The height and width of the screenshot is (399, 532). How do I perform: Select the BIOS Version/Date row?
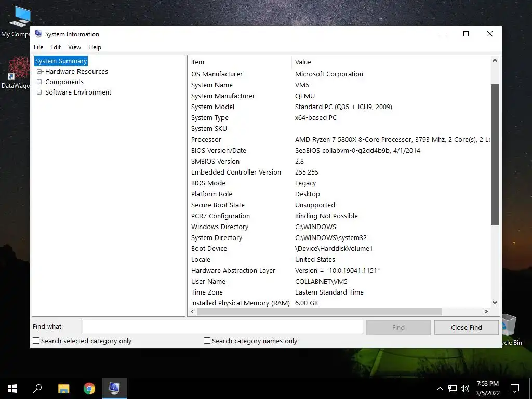click(x=340, y=150)
